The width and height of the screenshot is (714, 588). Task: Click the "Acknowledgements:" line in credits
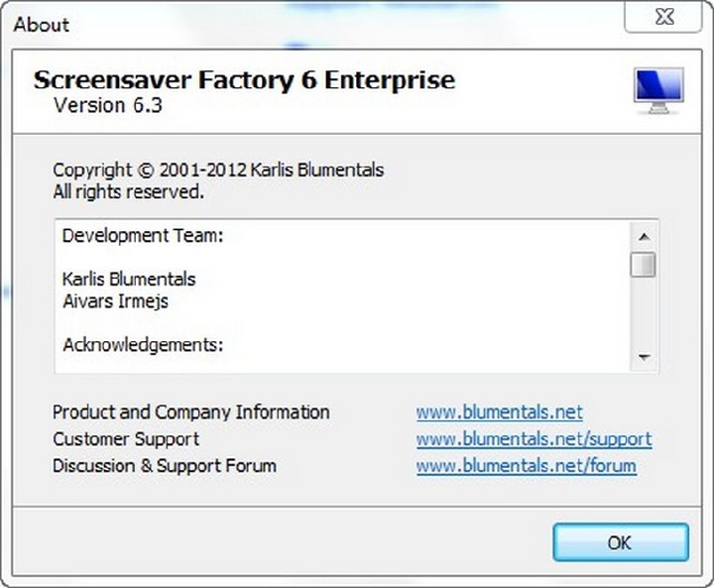pos(143,345)
